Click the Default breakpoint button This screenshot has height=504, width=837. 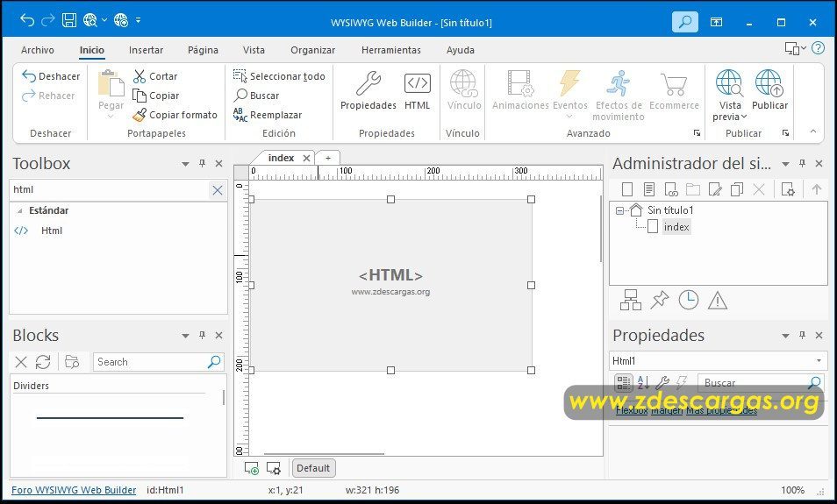click(x=313, y=468)
